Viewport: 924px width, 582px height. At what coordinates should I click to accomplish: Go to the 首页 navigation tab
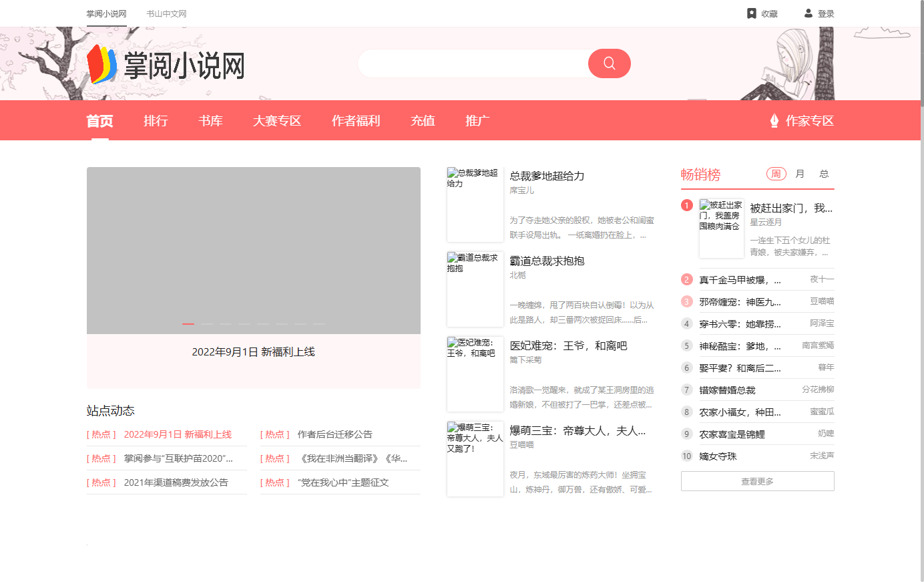(x=100, y=121)
